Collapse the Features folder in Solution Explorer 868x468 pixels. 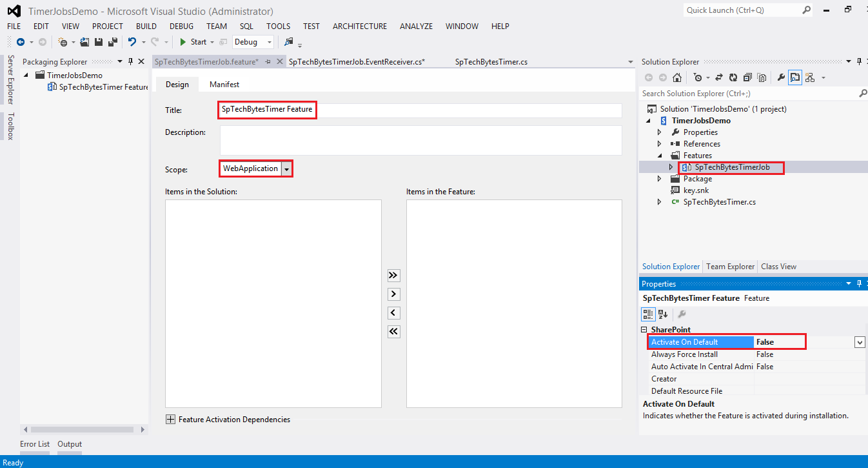(x=659, y=155)
